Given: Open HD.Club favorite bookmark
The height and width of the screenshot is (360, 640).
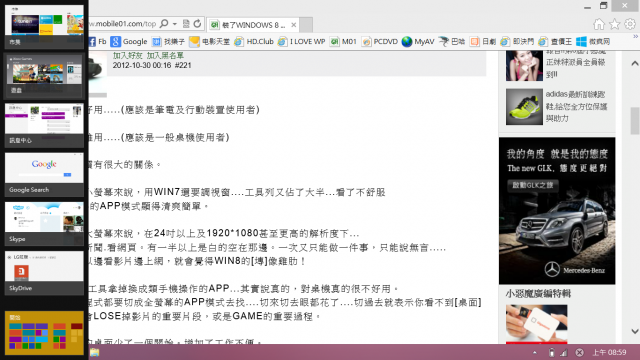Looking at the screenshot, I should 253,41.
